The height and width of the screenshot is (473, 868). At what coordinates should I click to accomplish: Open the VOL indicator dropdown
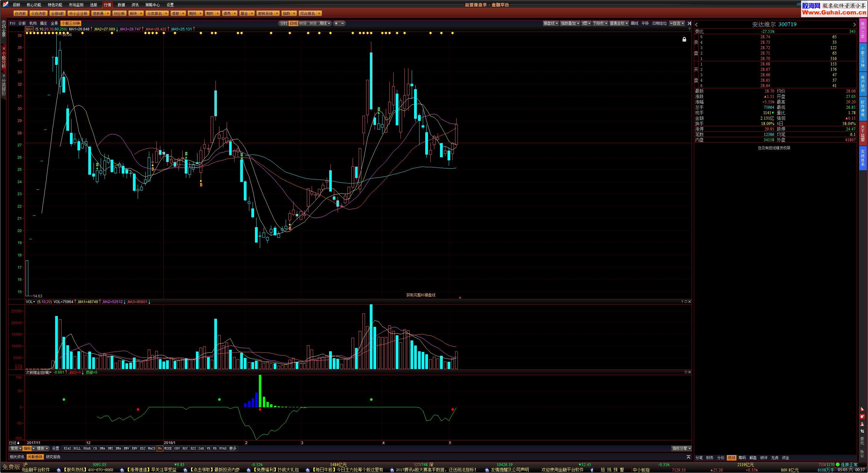[30, 302]
